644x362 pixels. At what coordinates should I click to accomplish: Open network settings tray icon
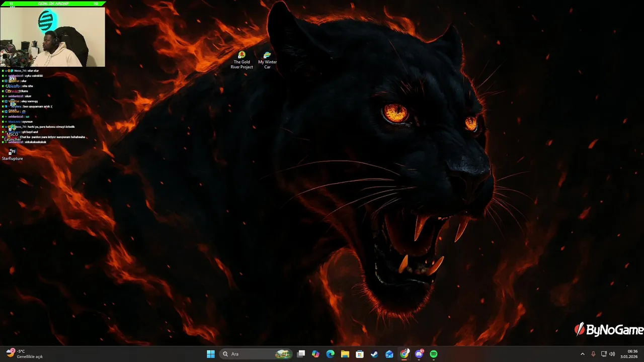[604, 354]
